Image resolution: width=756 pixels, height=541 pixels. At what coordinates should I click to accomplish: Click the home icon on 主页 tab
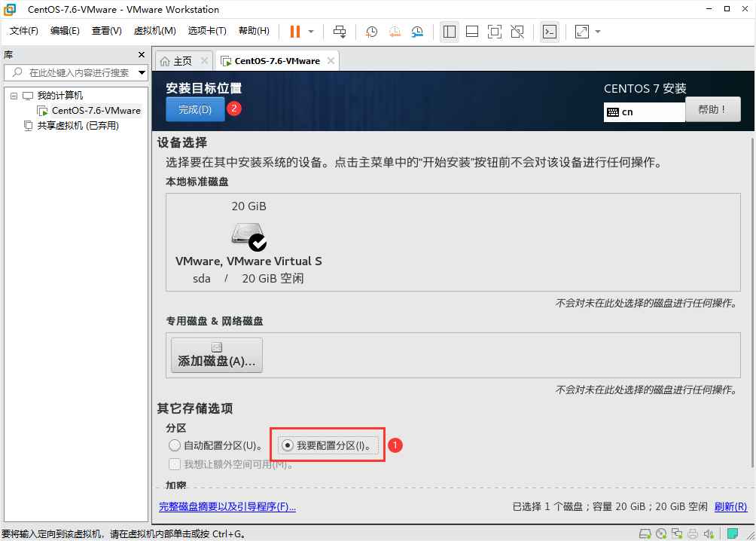click(165, 61)
